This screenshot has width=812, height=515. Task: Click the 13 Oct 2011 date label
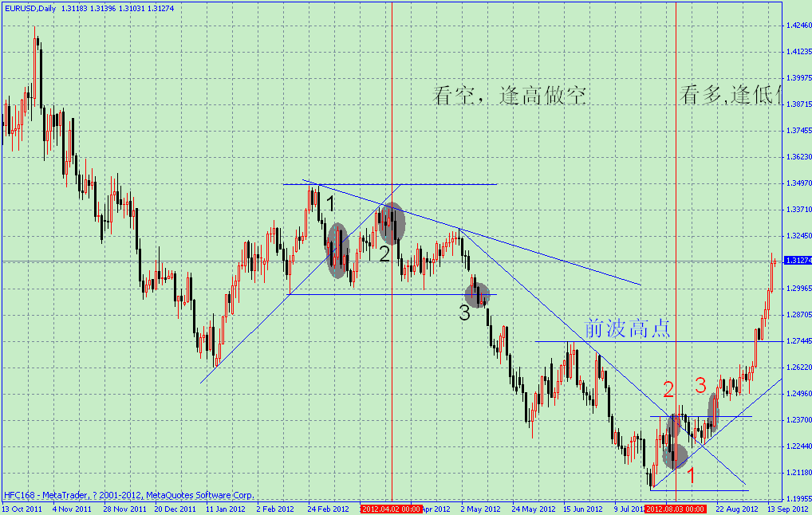click(22, 509)
